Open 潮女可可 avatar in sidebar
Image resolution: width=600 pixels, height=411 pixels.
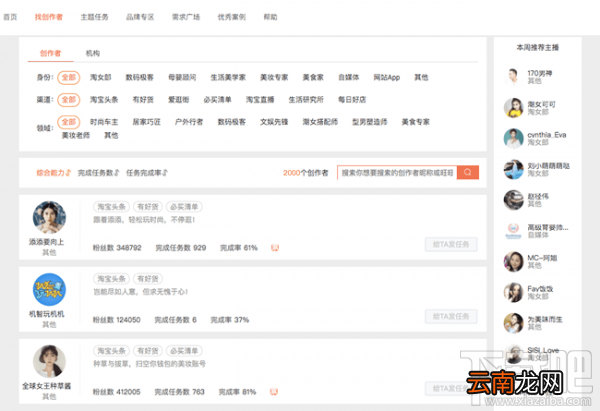513,108
